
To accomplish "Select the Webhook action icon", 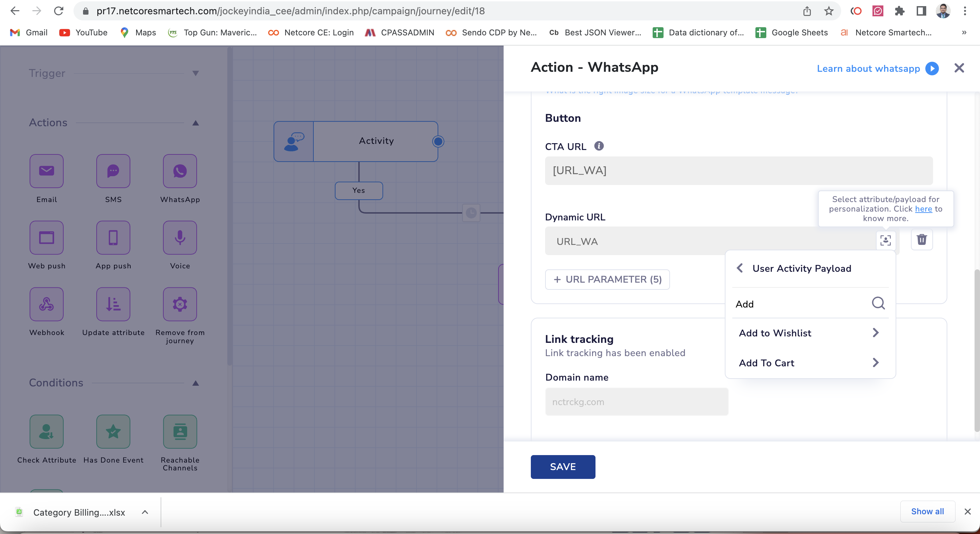I will coord(46,304).
